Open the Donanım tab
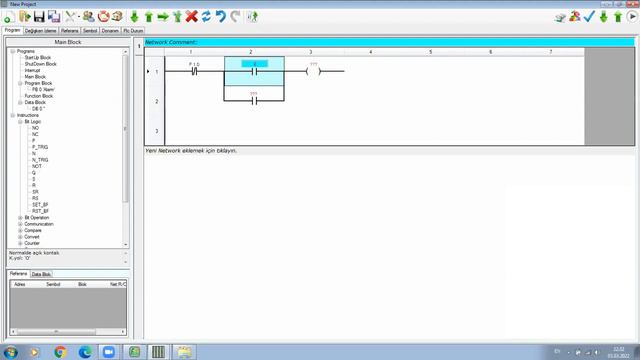 pyautogui.click(x=110, y=31)
